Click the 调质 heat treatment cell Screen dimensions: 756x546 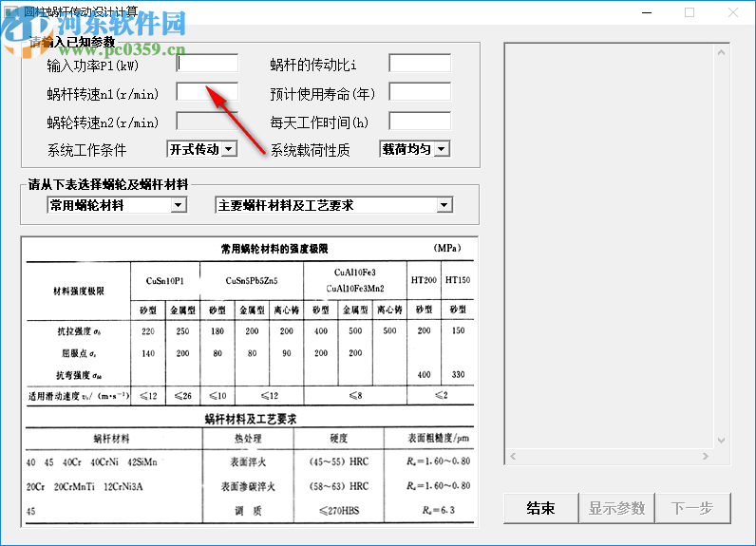pyautogui.click(x=248, y=511)
